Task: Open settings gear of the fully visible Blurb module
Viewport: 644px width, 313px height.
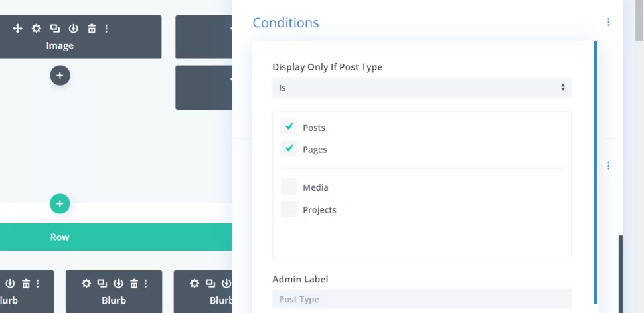Action: point(86,283)
